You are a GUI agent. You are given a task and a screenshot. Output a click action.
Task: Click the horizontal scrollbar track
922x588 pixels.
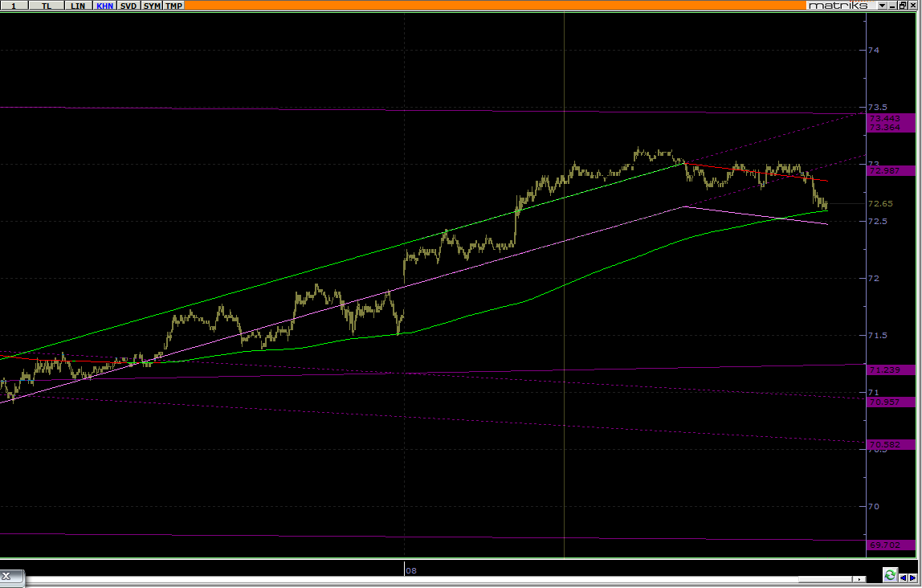(438, 579)
